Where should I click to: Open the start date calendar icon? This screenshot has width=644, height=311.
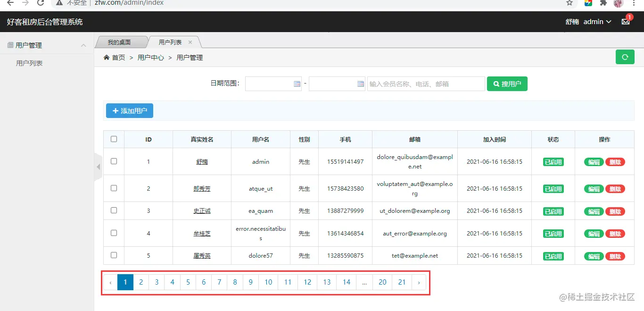click(297, 84)
